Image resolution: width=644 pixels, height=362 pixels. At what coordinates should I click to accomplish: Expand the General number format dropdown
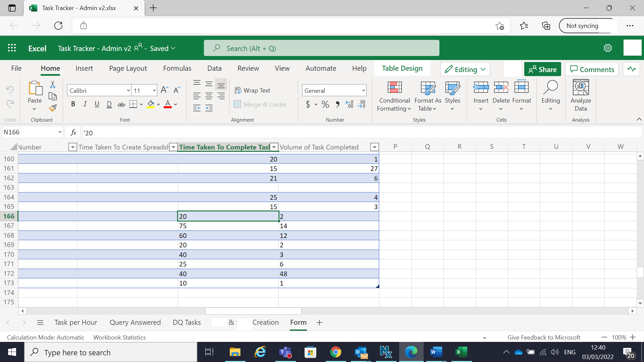pyautogui.click(x=363, y=90)
